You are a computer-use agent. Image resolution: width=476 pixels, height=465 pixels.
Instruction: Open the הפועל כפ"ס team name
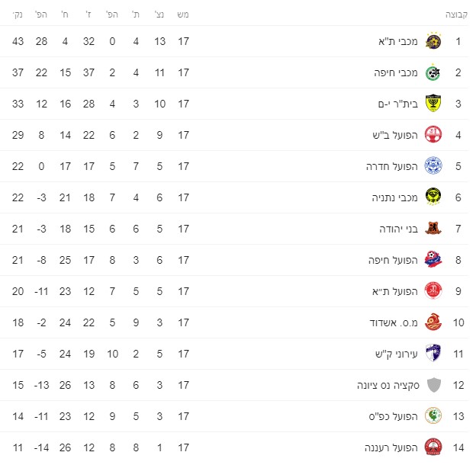[394, 416]
